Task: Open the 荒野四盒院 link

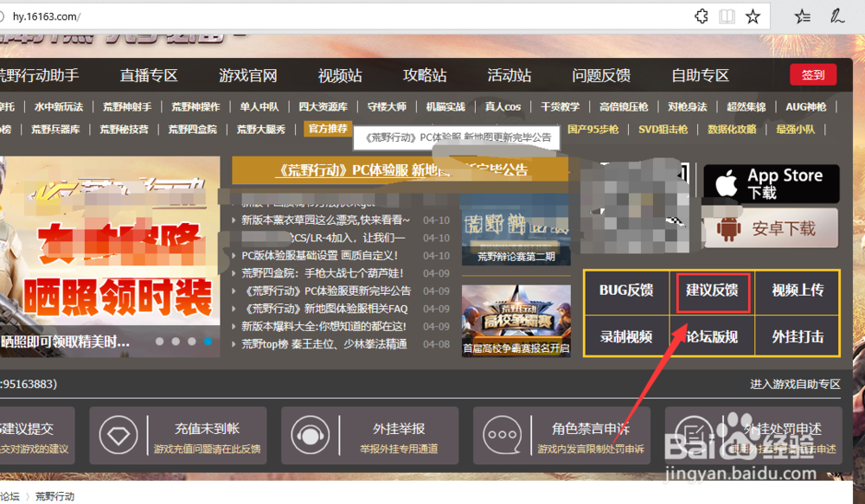Action: 193,129
